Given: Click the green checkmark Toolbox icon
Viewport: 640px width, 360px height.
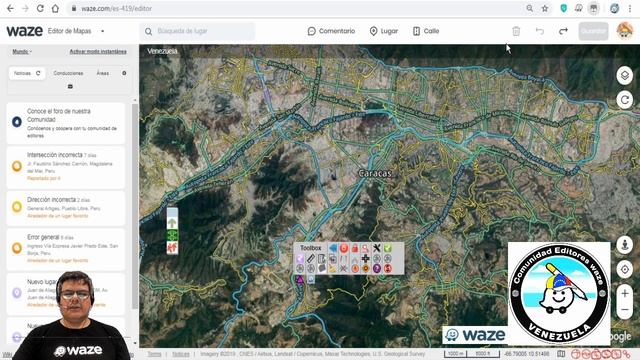Looking at the screenshot, I should (387, 248).
